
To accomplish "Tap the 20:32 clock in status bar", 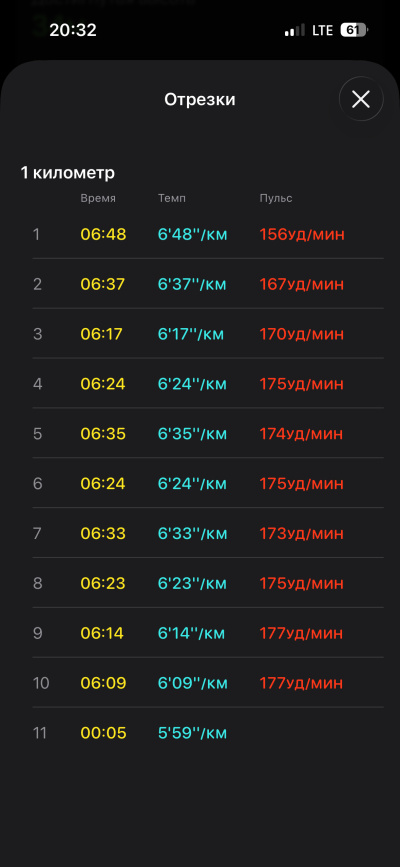I will [x=72, y=30].
